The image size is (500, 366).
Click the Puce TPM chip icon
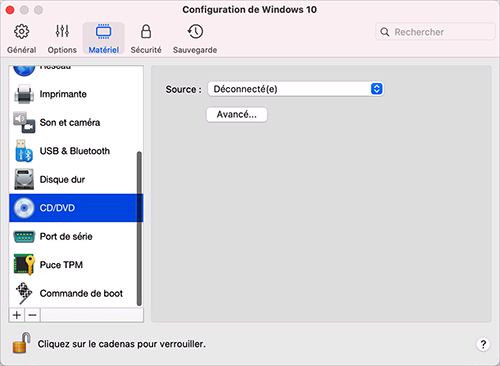point(24,265)
